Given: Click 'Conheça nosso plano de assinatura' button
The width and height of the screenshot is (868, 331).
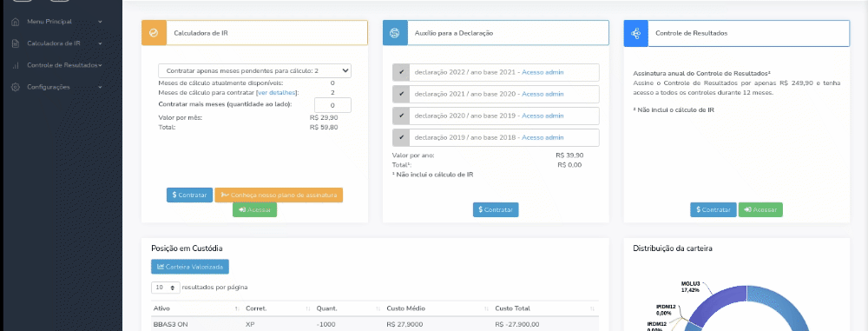Looking at the screenshot, I should [x=279, y=195].
